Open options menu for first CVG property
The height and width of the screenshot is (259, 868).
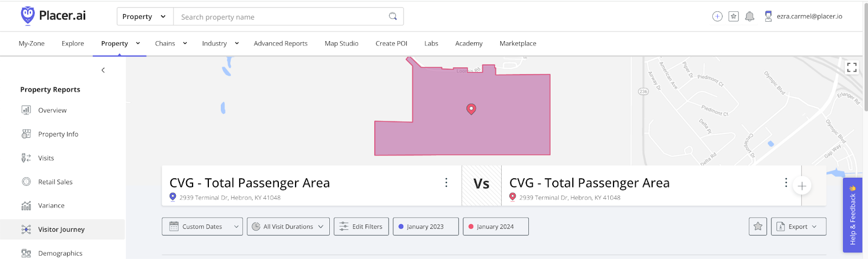tap(446, 183)
